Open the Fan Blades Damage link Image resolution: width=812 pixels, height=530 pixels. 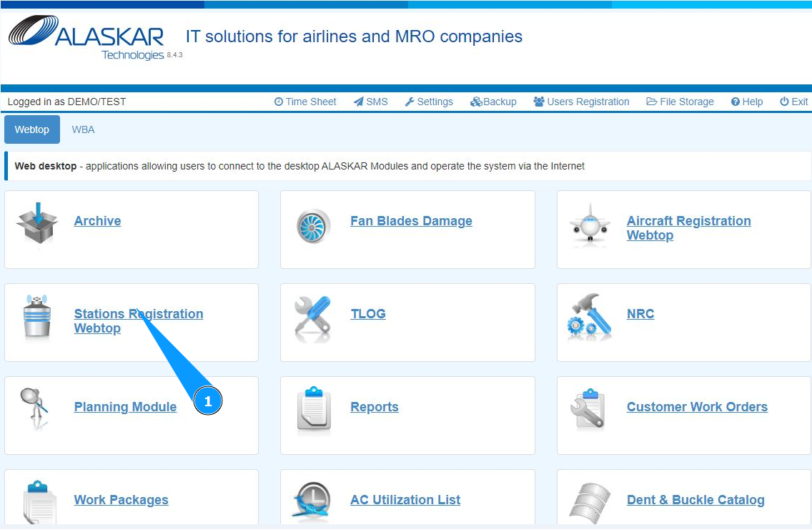411,221
